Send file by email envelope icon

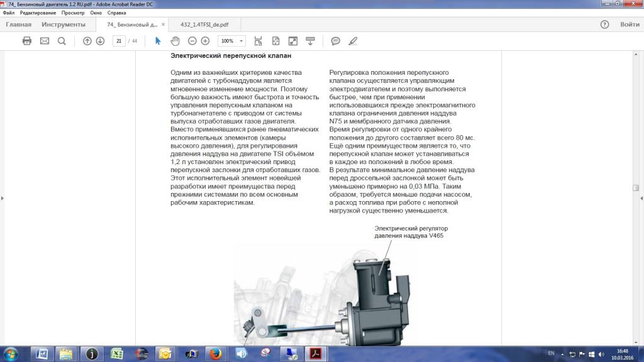tap(45, 41)
